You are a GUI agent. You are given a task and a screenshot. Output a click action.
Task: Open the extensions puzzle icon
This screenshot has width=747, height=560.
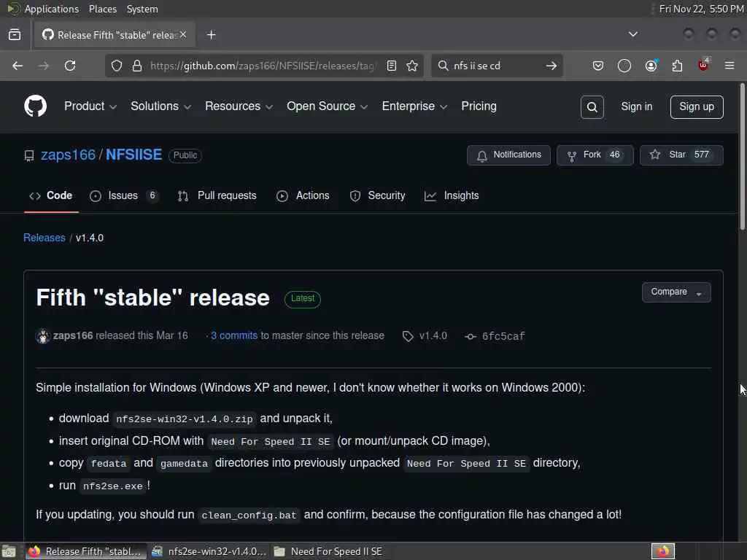[677, 66]
